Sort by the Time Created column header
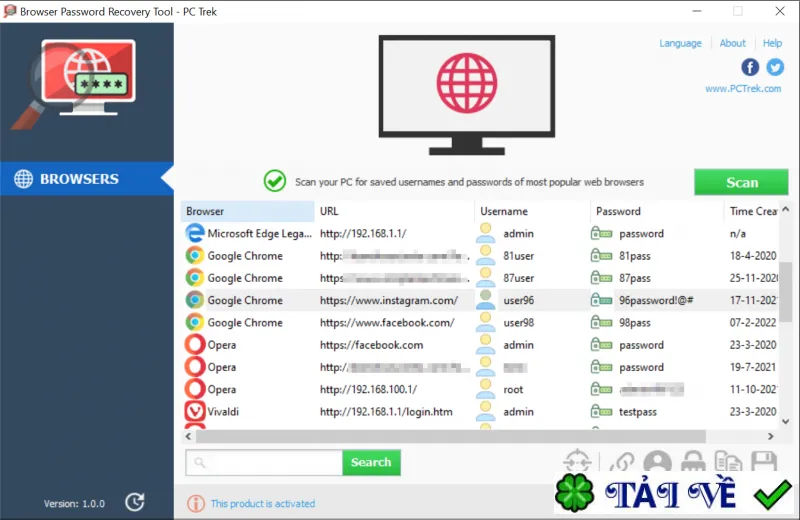800x520 pixels. 753,211
